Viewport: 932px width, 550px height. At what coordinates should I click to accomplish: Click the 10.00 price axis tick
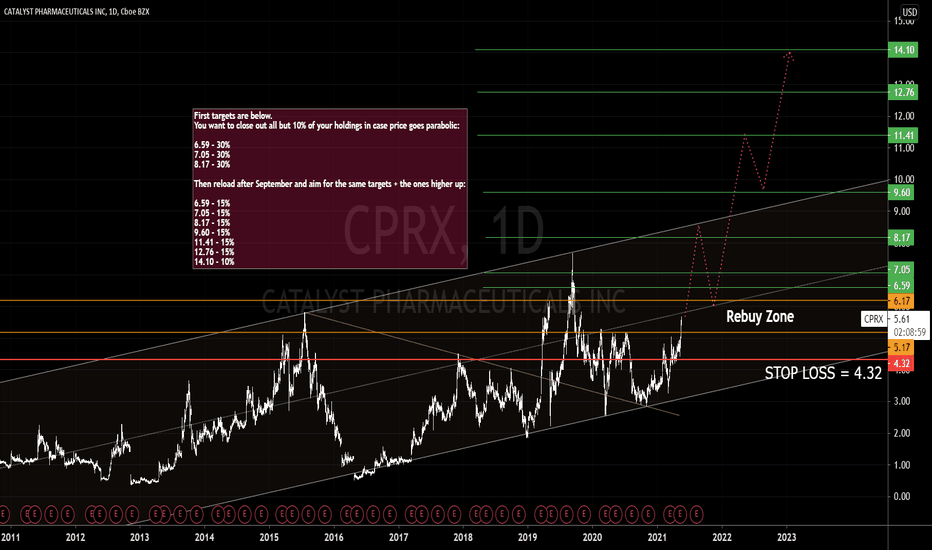click(904, 180)
